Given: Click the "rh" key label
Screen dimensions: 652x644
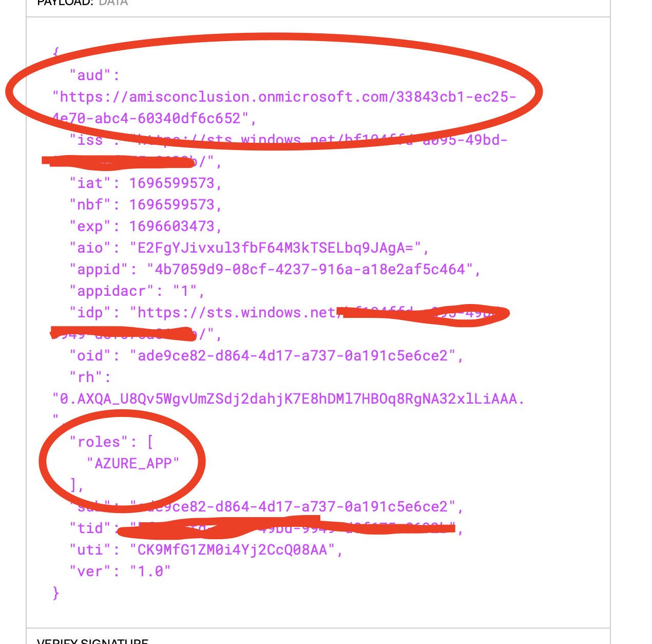Looking at the screenshot, I should pos(86,377).
